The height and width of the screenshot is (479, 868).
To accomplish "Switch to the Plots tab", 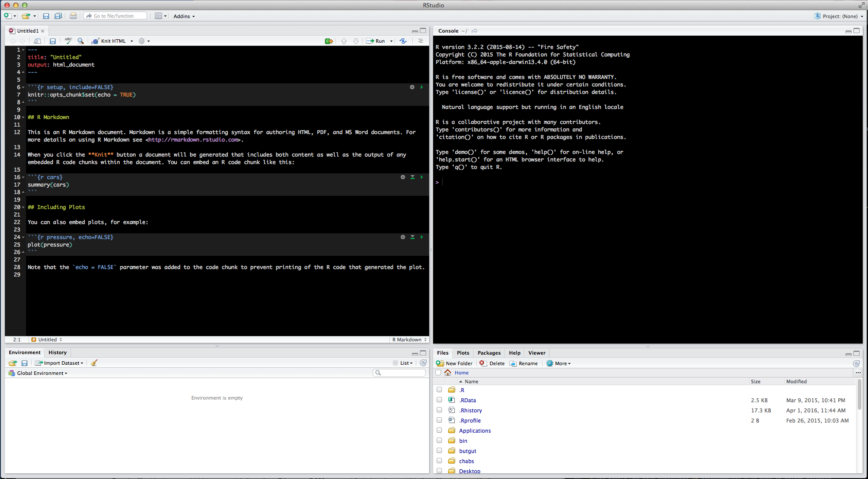I will 463,353.
